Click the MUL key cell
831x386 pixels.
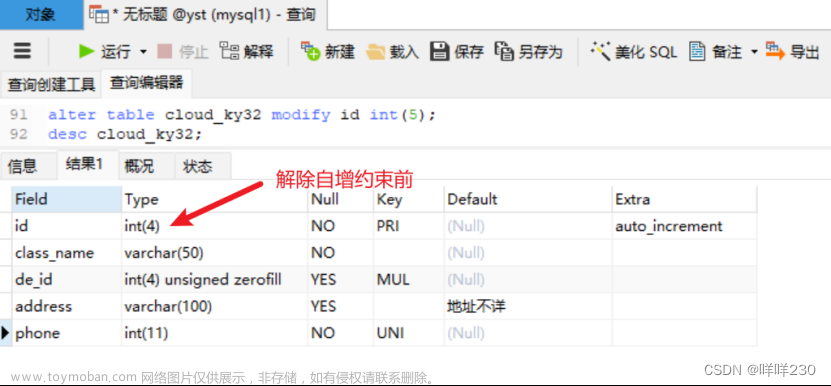409,279
